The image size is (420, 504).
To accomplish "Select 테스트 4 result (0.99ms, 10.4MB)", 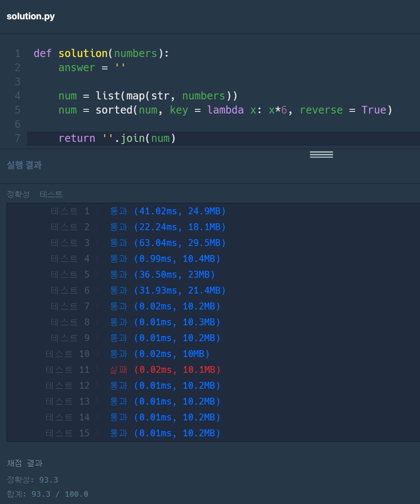I will coord(135,259).
